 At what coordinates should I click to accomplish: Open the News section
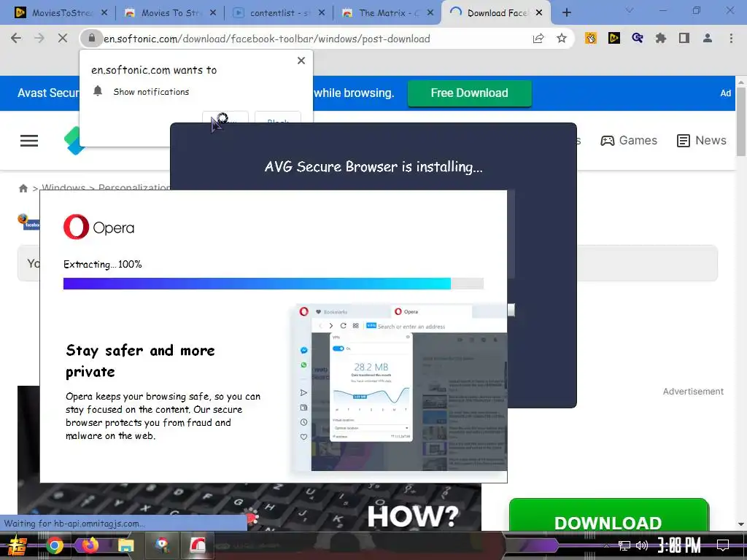pyautogui.click(x=701, y=141)
